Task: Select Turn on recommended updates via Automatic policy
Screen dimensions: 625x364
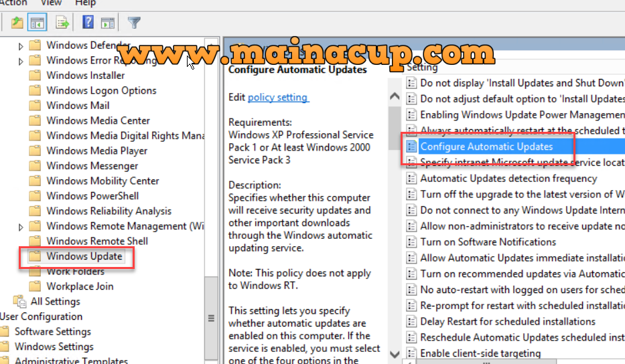Action: point(522,274)
